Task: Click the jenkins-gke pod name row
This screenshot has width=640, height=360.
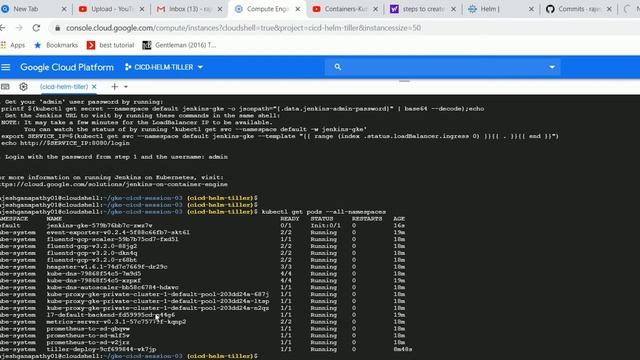Action: (99, 225)
